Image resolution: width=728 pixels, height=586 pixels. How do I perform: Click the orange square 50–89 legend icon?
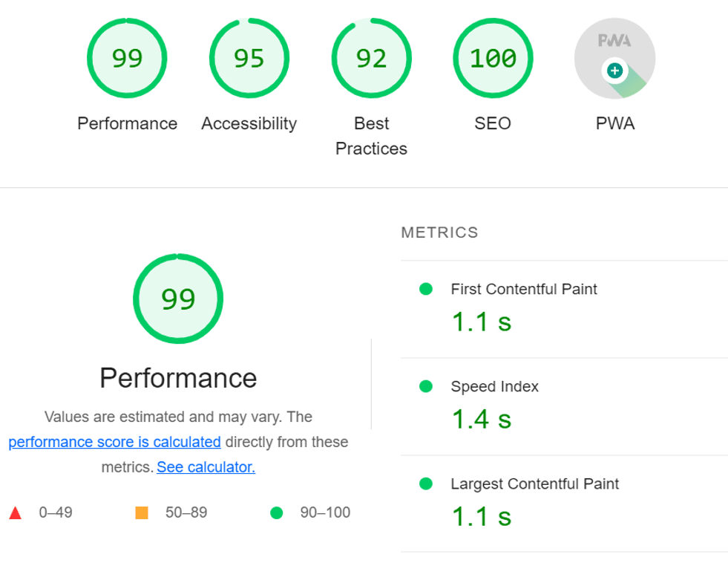pyautogui.click(x=142, y=512)
